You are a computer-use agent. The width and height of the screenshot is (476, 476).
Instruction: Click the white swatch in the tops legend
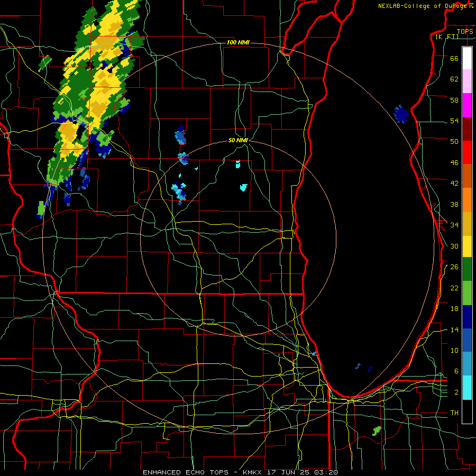467,58
